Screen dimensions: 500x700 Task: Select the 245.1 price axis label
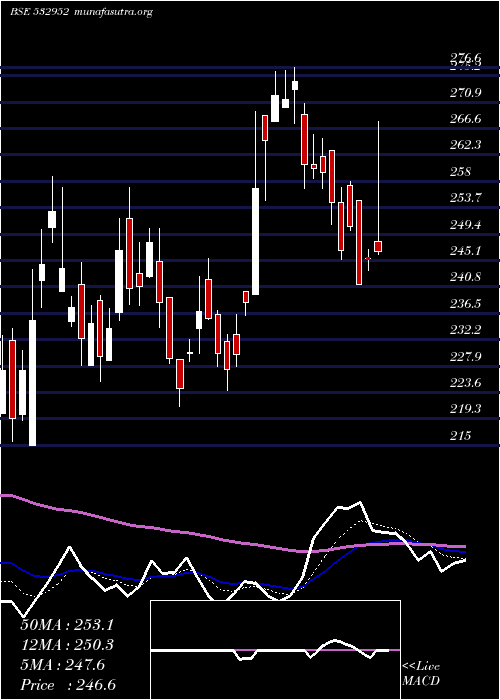coord(465,250)
